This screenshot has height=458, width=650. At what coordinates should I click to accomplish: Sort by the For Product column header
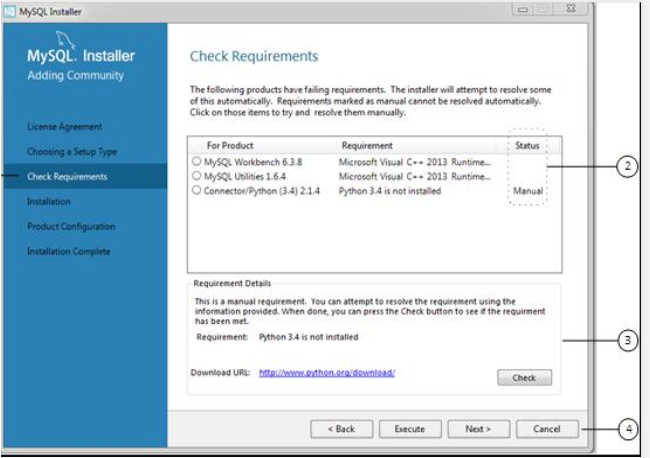coord(230,145)
